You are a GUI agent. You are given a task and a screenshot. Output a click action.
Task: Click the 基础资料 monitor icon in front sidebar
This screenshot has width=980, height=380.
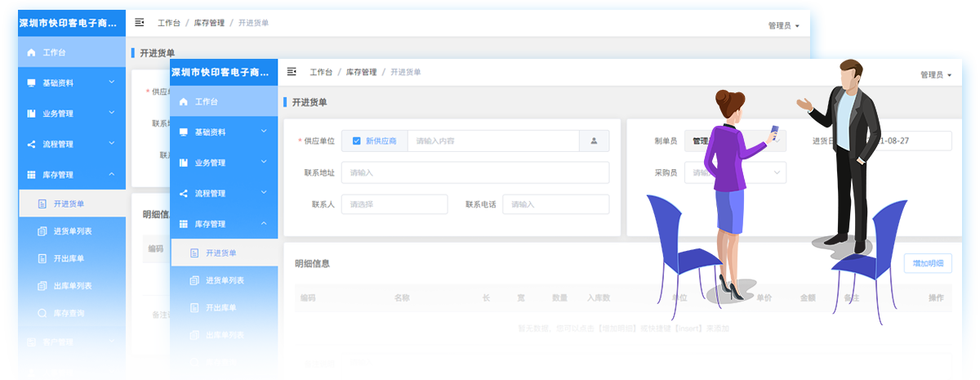point(183,132)
